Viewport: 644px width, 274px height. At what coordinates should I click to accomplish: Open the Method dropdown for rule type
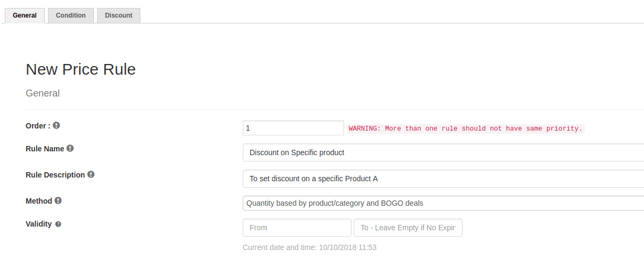[x=443, y=203]
